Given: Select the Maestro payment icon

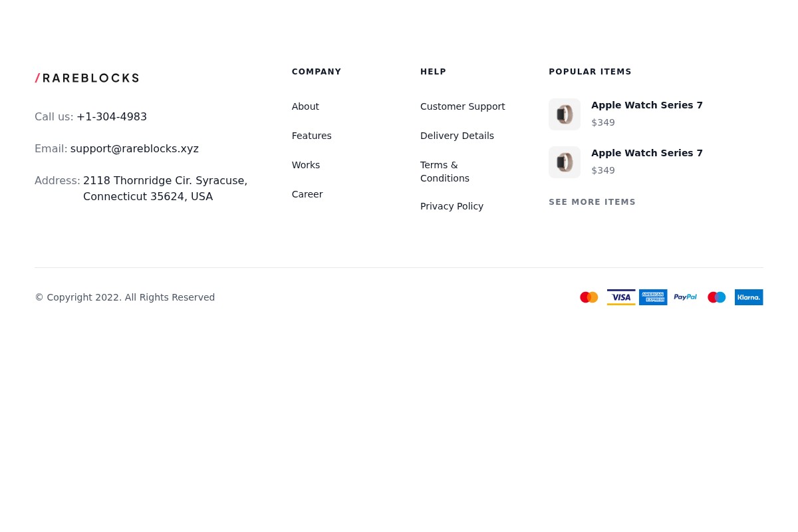Looking at the screenshot, I should [x=717, y=297].
